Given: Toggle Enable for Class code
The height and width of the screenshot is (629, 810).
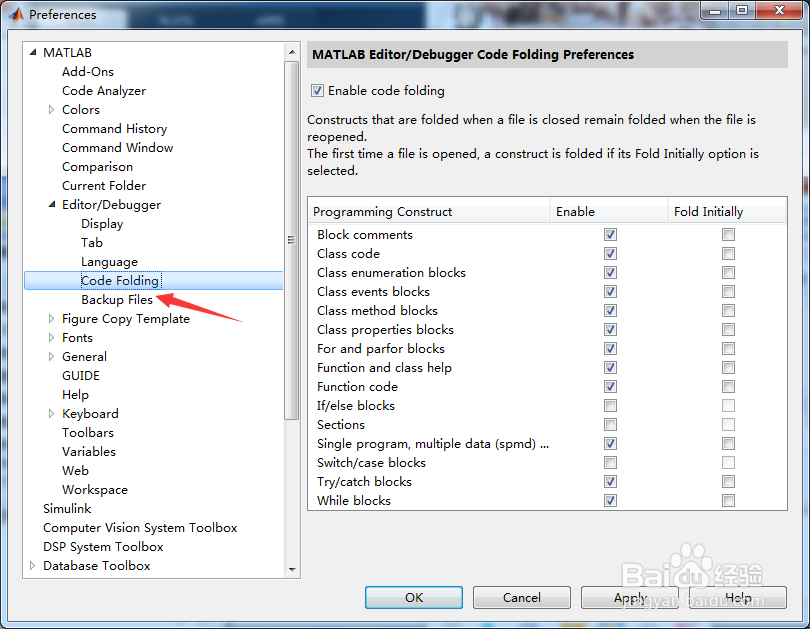Looking at the screenshot, I should (610, 254).
